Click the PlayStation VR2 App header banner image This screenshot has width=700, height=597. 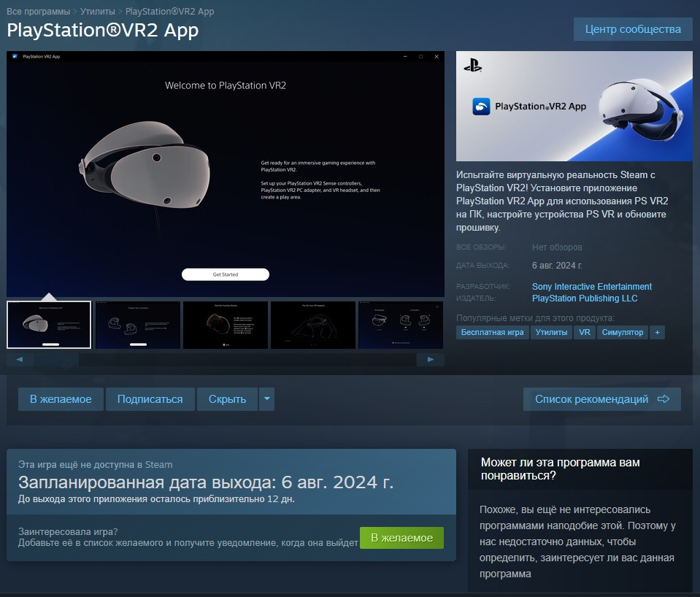click(x=574, y=107)
